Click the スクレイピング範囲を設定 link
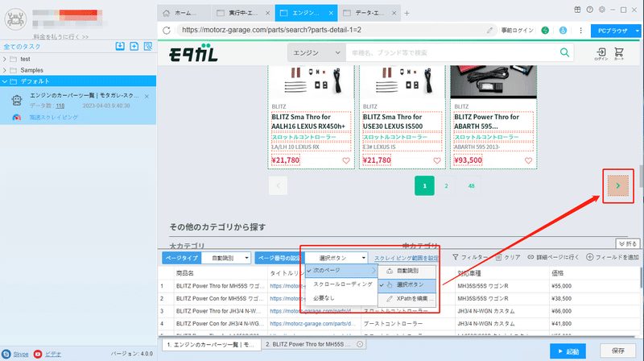The image size is (644, 361). [407, 258]
